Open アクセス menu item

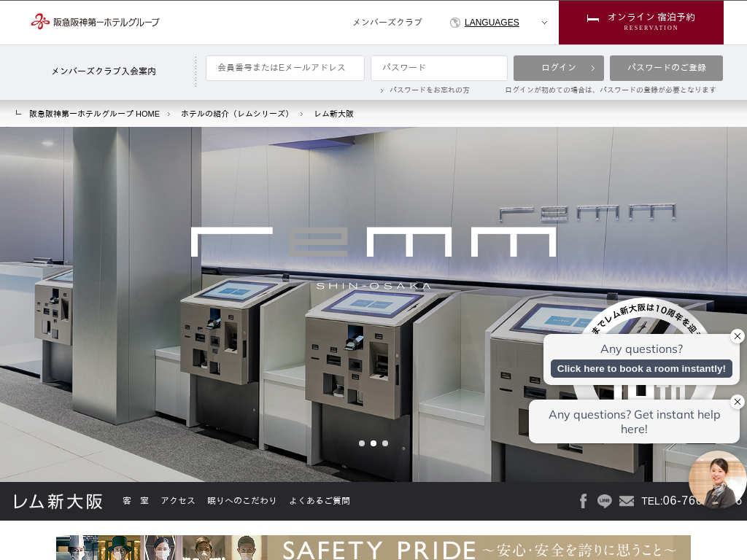pos(178,501)
